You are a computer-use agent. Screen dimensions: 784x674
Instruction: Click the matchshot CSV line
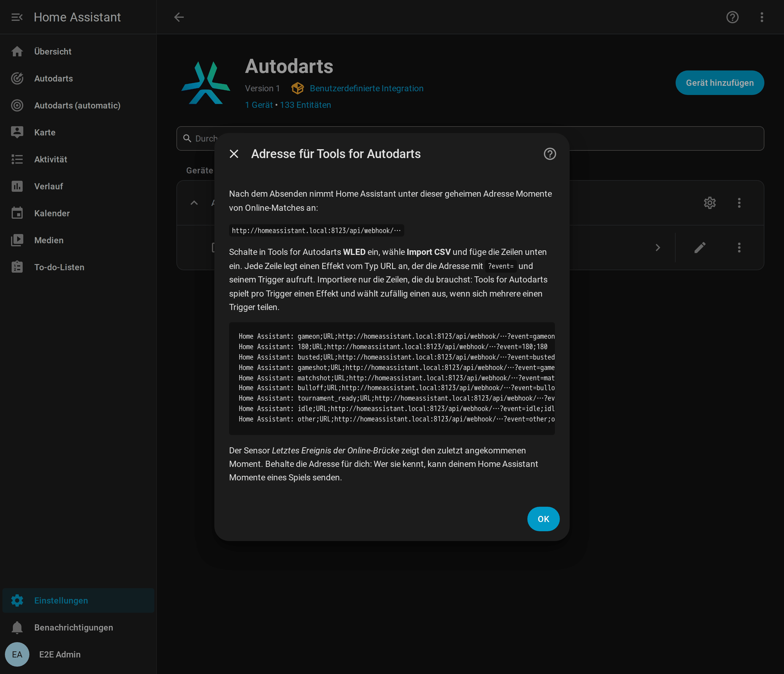(397, 378)
